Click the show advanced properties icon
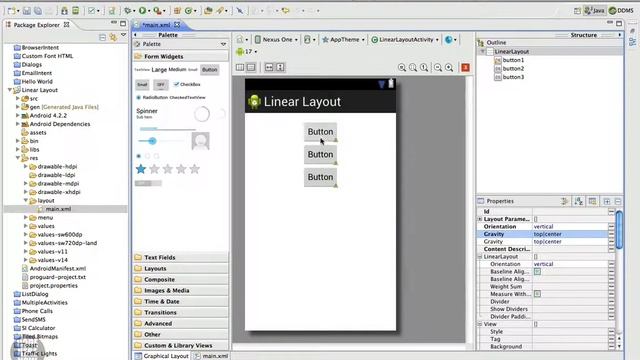The height and width of the screenshot is (360, 640). point(592,201)
